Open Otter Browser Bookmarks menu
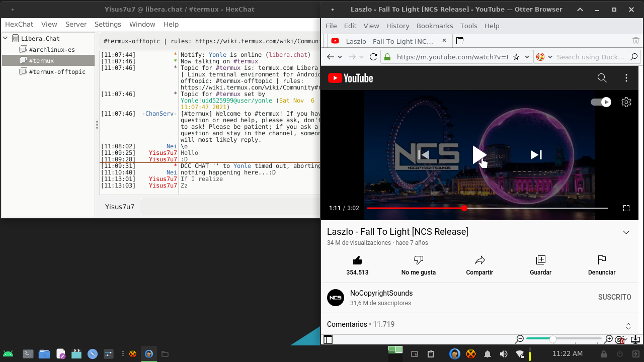Image resolution: width=644 pixels, height=362 pixels. point(435,26)
